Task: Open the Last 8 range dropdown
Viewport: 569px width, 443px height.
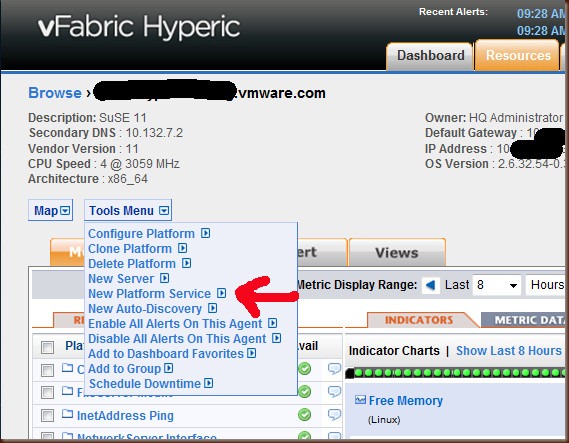Action: click(497, 285)
